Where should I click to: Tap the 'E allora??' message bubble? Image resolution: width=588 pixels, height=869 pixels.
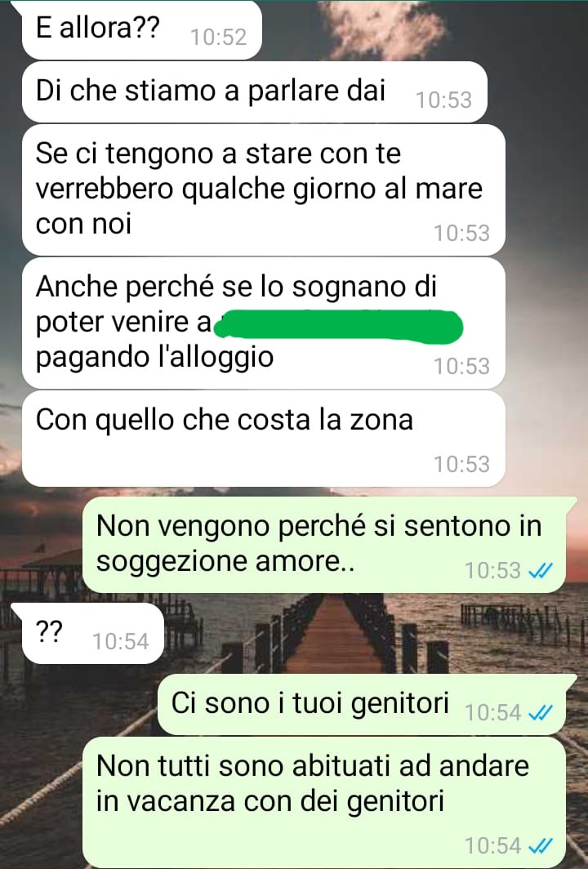(141, 29)
